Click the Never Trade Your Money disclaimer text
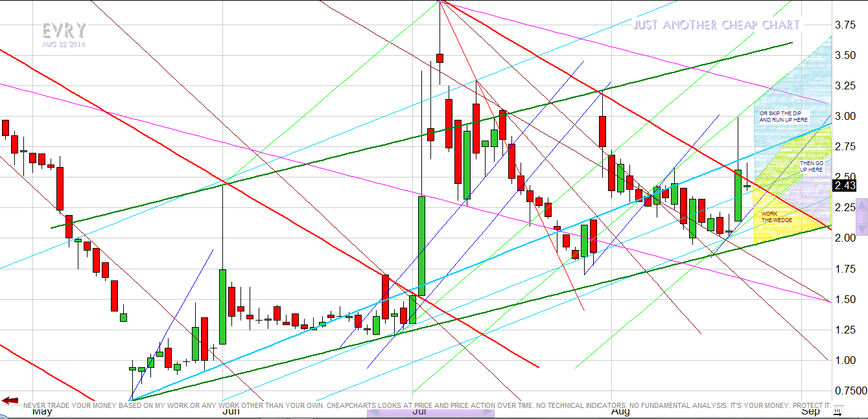Screen dimensions: 868x419 coord(428,405)
